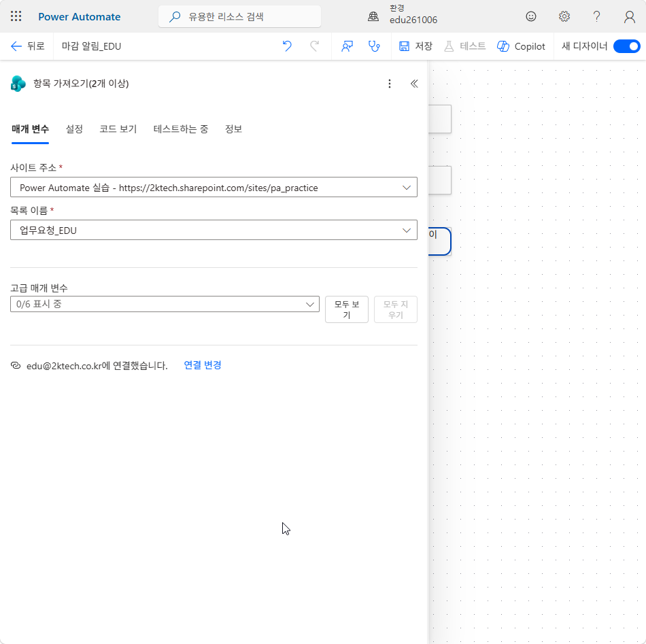Undo the last change
Screen dimensions: 646x644
tap(287, 46)
